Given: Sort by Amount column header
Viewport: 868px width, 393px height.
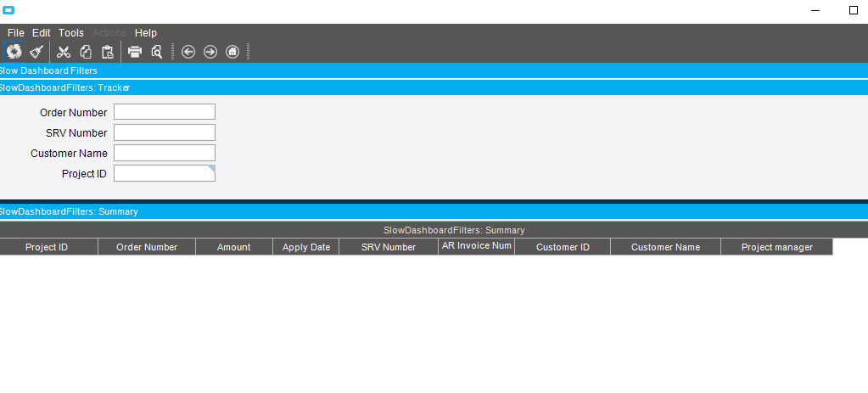Looking at the screenshot, I should 233,247.
